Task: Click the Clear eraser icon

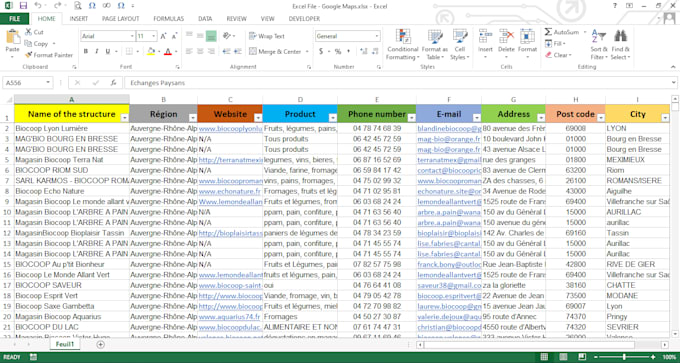Action: click(x=549, y=55)
